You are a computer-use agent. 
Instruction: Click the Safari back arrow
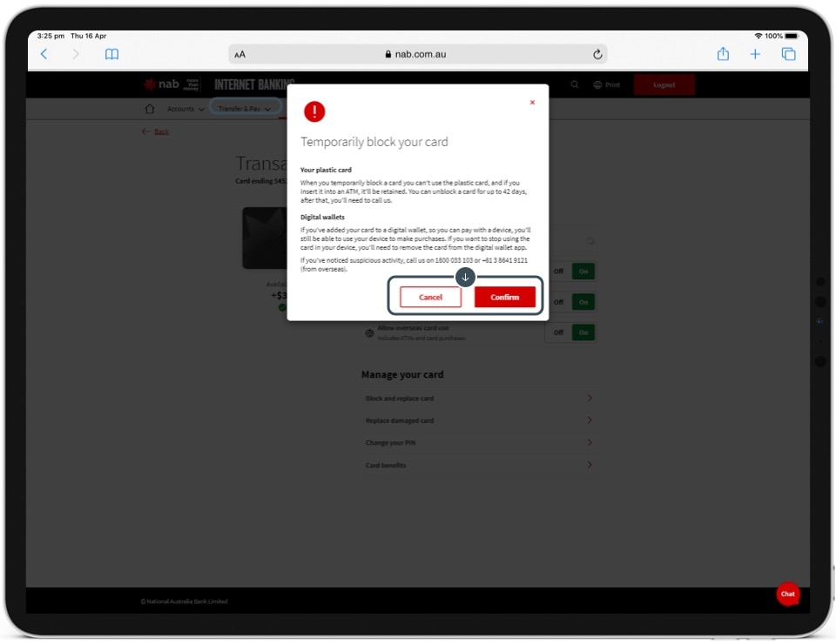tap(44, 54)
